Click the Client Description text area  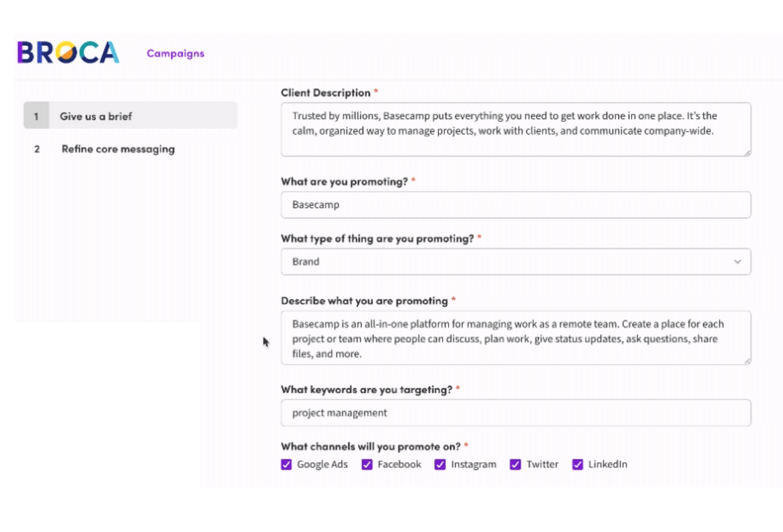click(x=515, y=130)
